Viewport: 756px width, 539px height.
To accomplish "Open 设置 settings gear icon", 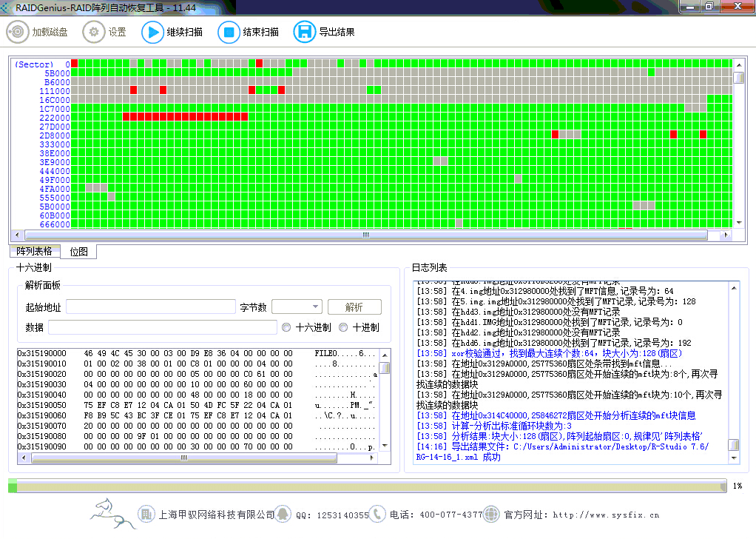I will point(93,32).
